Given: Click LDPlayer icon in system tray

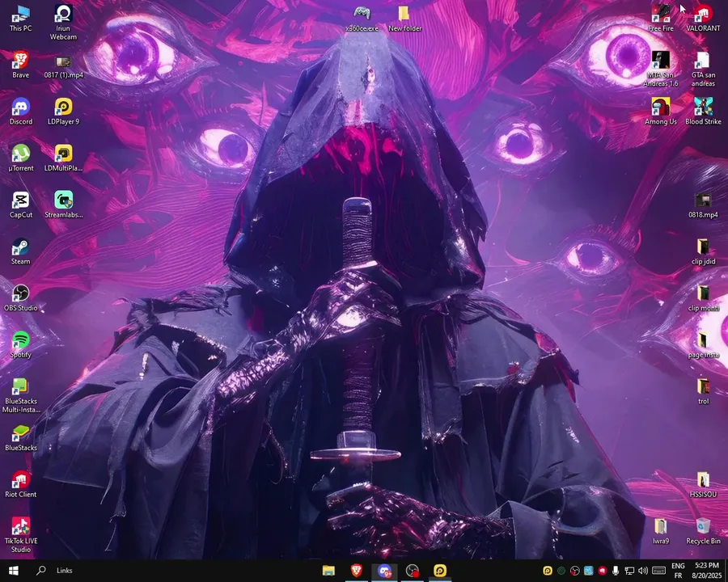Looking at the screenshot, I should tap(548, 571).
